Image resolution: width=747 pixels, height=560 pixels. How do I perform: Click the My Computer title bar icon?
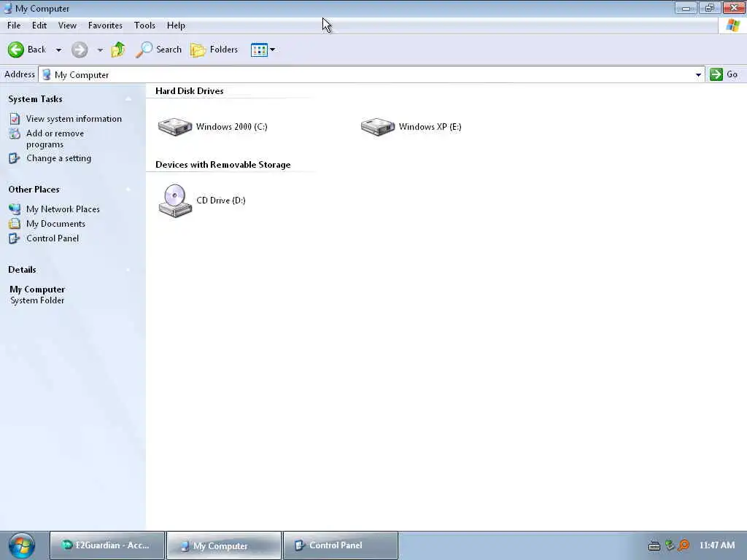tap(7, 8)
